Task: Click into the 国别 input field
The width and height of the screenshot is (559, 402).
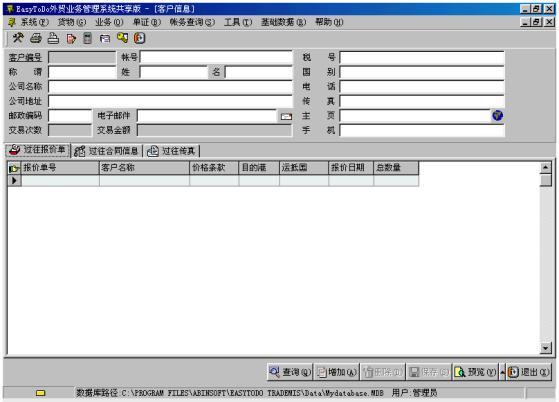Action: (x=422, y=72)
